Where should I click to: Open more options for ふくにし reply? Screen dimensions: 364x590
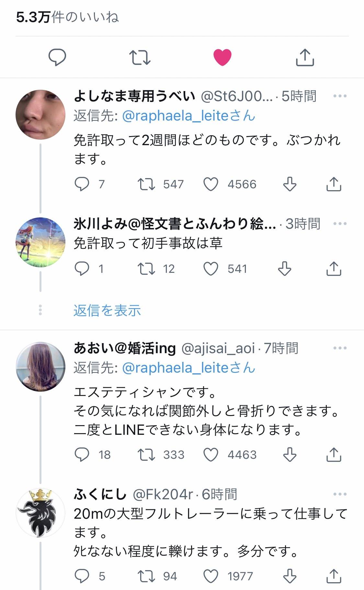[x=340, y=494]
